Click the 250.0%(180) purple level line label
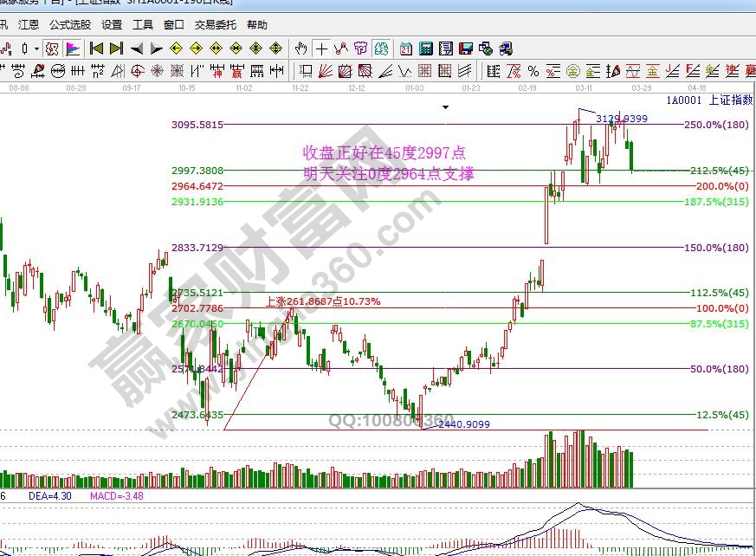Viewport: 756px width, 556px height. click(716, 125)
